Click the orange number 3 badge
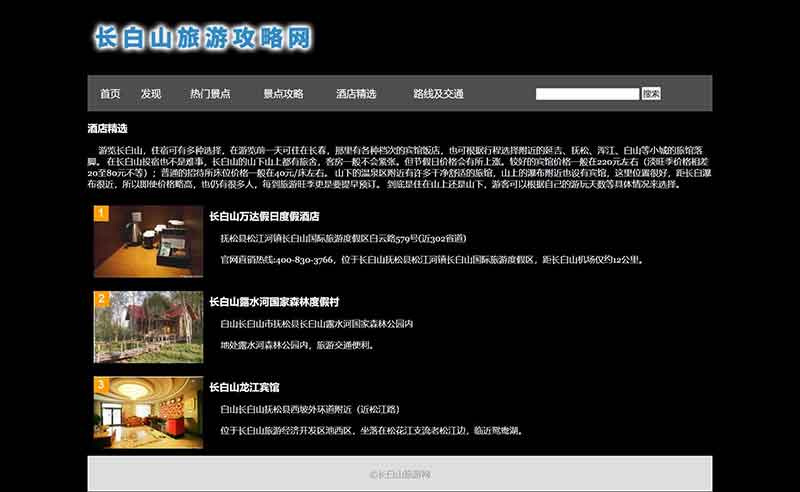The width and height of the screenshot is (800, 492). pos(101,384)
